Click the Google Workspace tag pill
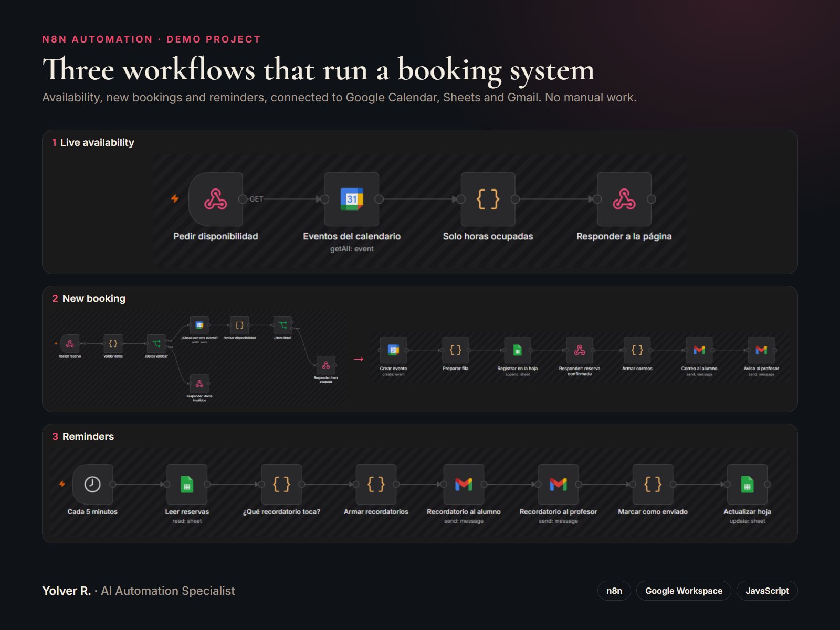This screenshot has height=630, width=840. [684, 591]
